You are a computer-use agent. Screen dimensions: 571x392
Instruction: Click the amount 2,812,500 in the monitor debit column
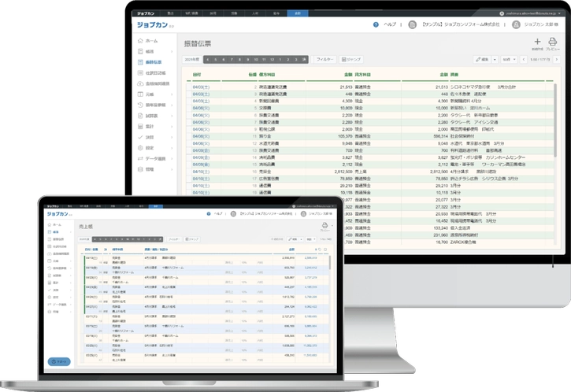tap(343, 172)
